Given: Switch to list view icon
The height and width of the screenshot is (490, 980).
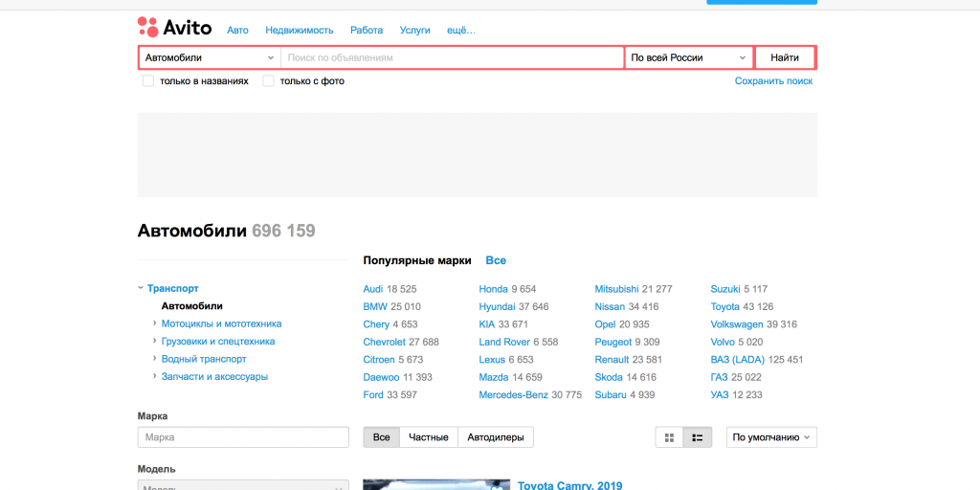Looking at the screenshot, I should click(698, 437).
